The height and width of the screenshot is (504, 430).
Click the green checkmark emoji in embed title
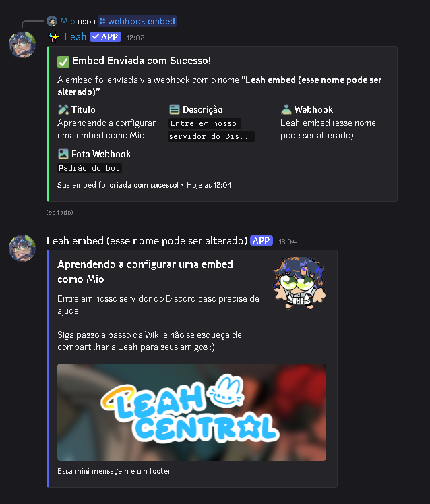(x=63, y=61)
